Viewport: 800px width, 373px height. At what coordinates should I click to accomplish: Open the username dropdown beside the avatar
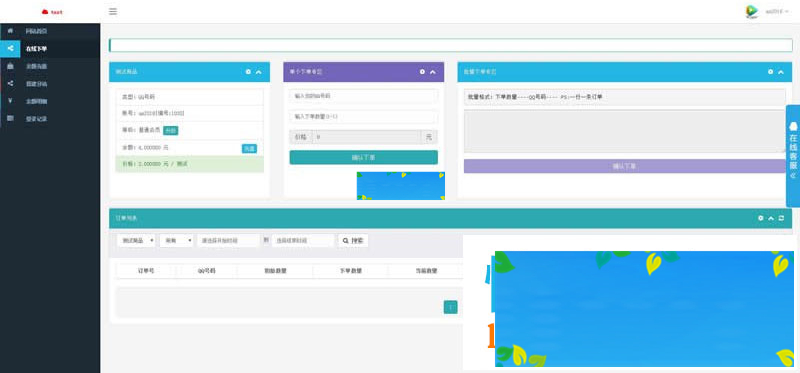777,11
